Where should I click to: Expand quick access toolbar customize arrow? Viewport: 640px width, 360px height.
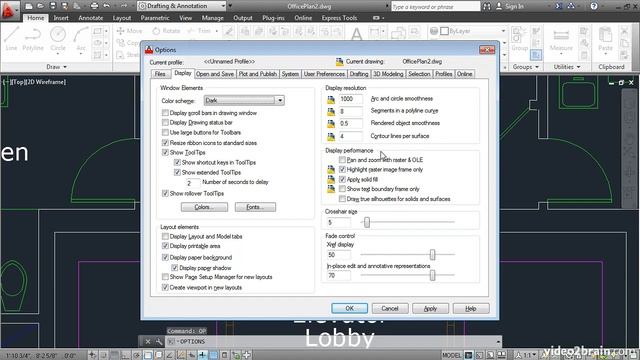230,6
